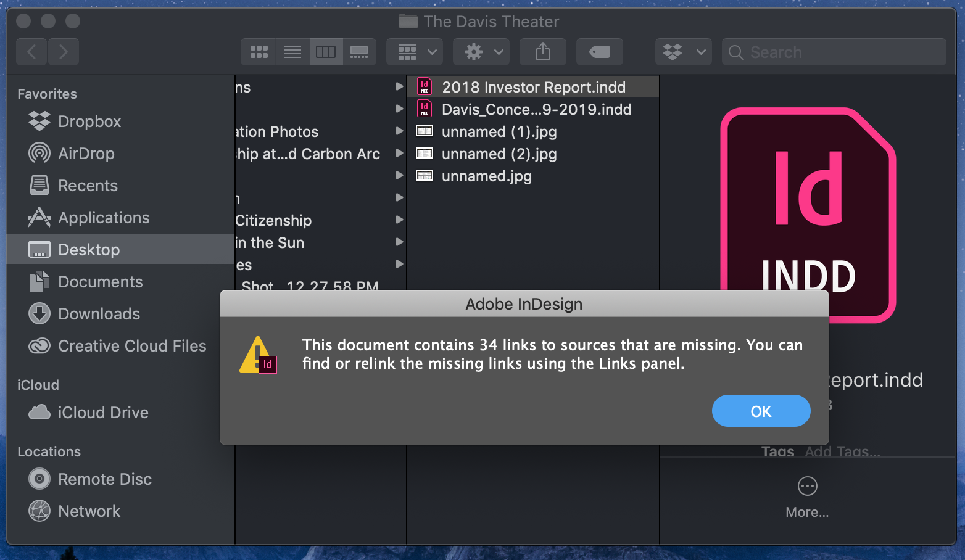Screen dimensions: 965x560
Task: Open Applications in the sidebar
Action: point(104,218)
